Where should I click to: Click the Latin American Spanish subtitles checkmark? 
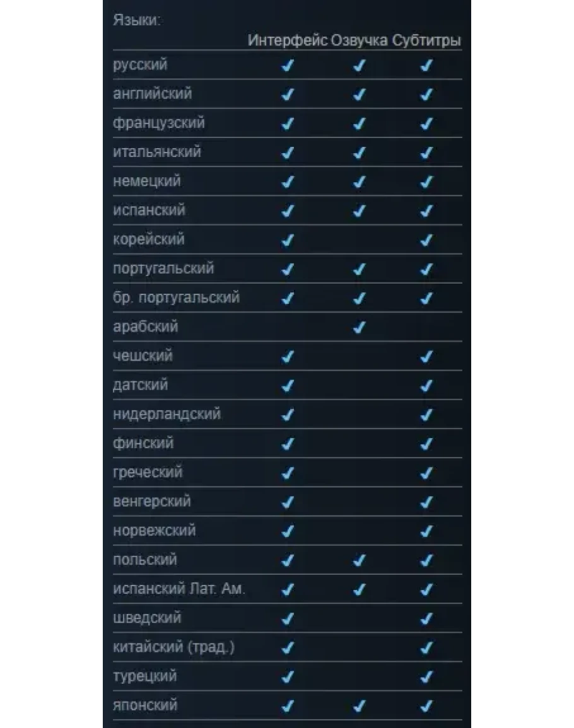[426, 590]
